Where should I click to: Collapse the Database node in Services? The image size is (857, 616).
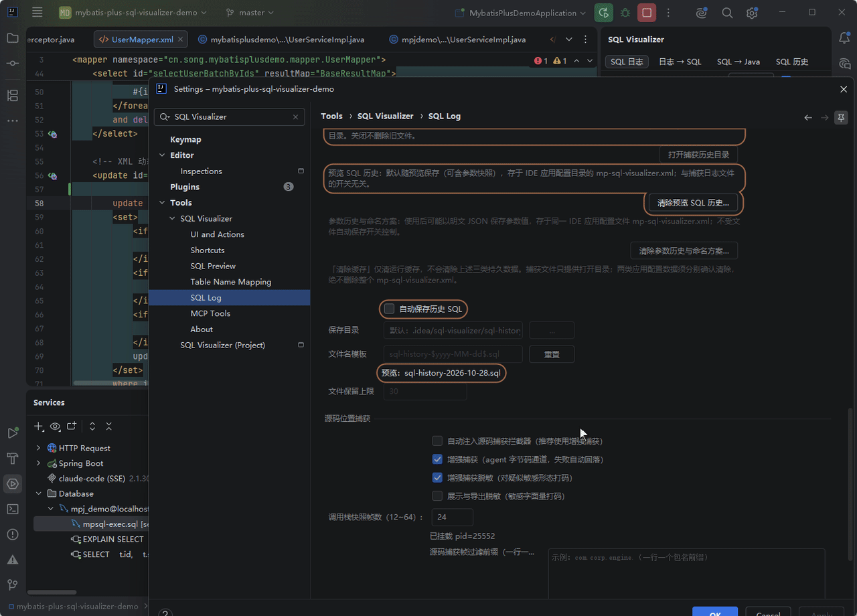click(38, 493)
